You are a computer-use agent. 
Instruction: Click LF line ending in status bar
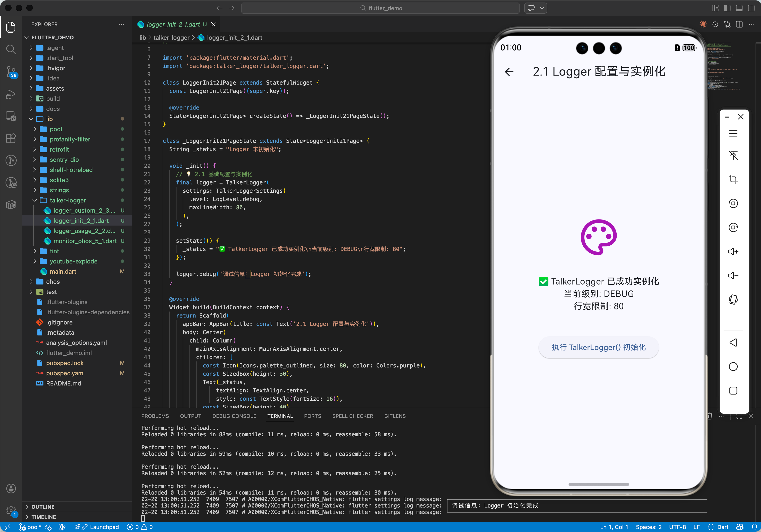(696, 527)
